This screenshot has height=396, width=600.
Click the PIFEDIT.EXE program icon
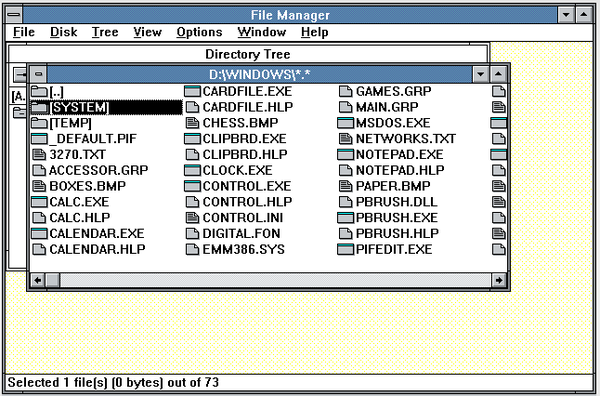pyautogui.click(x=346, y=249)
